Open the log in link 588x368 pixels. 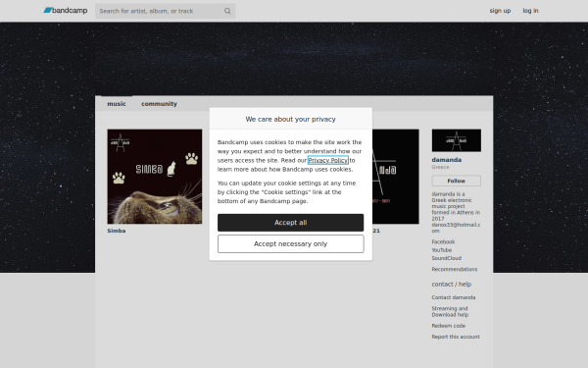click(530, 11)
